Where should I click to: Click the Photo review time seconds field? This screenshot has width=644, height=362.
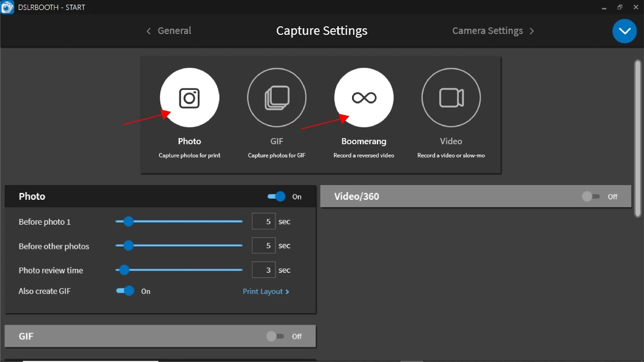pos(264,270)
